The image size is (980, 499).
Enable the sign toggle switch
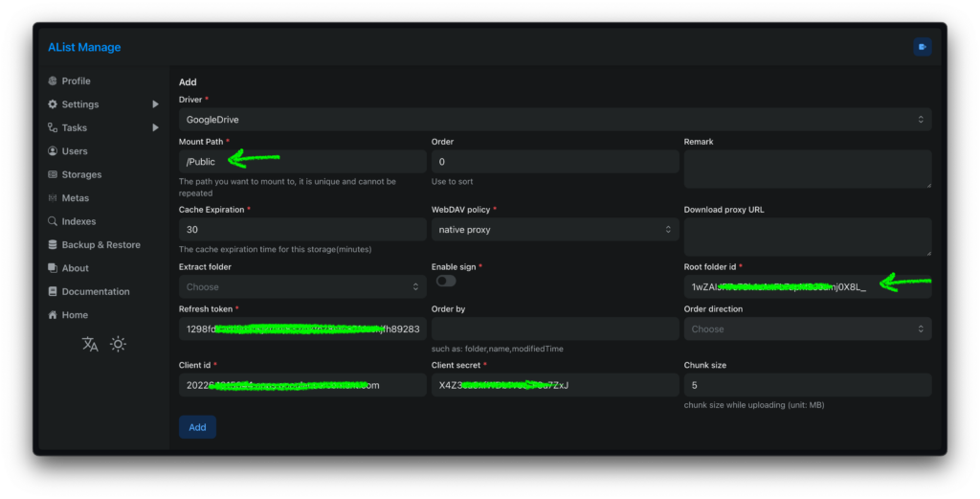click(446, 282)
